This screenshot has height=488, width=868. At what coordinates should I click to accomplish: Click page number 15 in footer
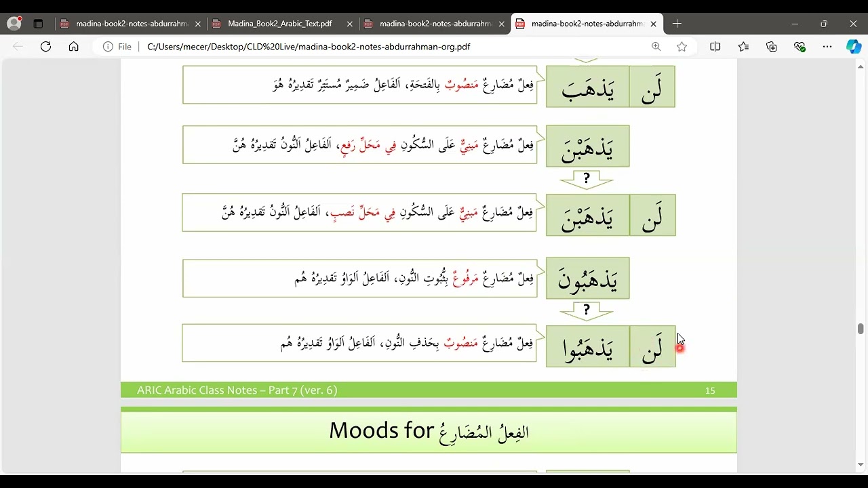click(710, 390)
